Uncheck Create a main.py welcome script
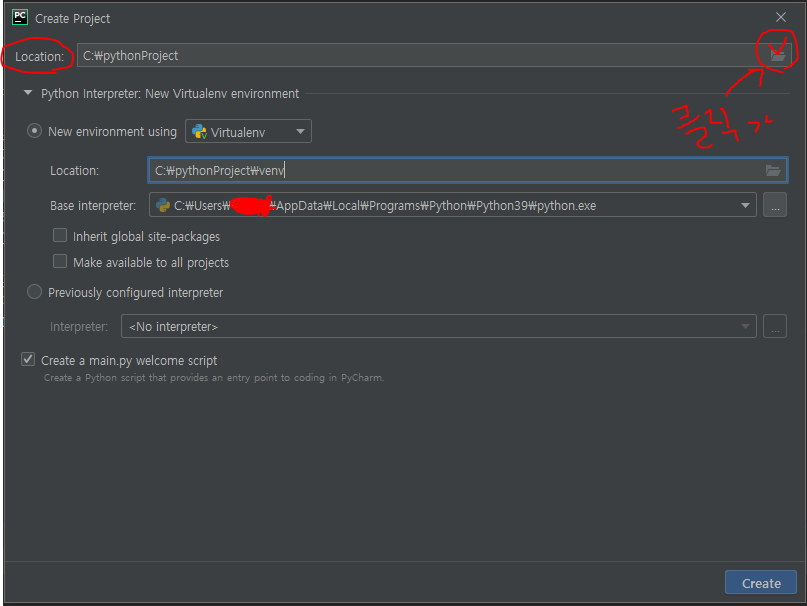Viewport: 807px width, 606px height. pos(28,359)
